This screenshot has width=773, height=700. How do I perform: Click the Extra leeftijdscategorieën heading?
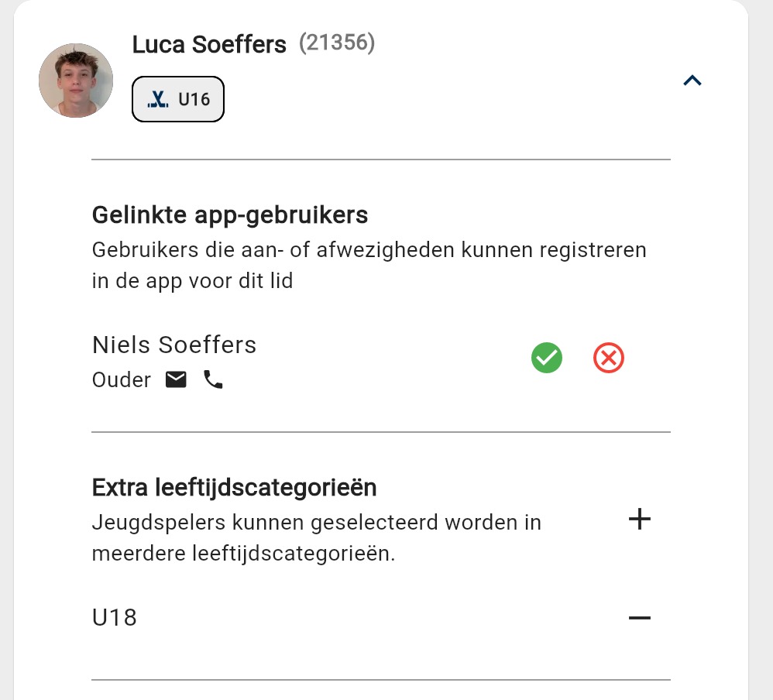(x=234, y=487)
